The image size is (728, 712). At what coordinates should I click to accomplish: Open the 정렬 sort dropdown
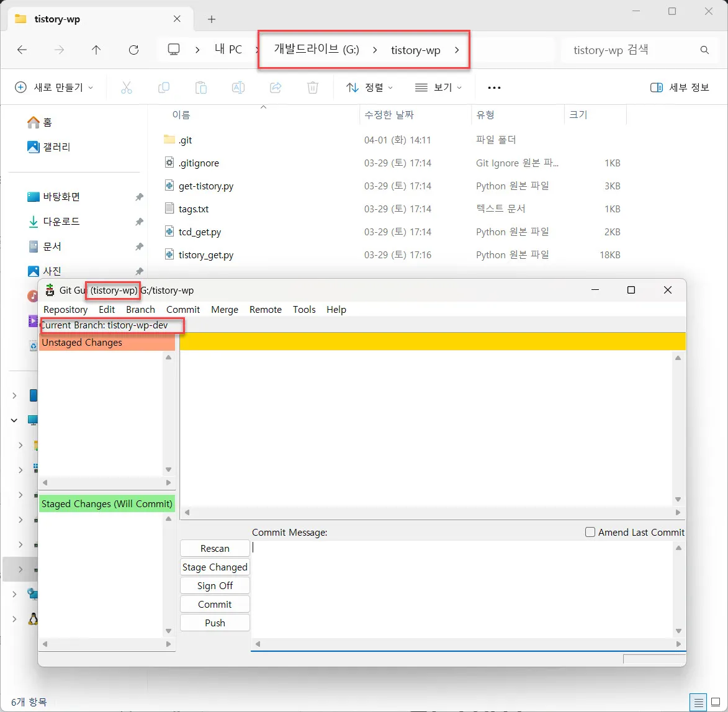[x=369, y=88]
